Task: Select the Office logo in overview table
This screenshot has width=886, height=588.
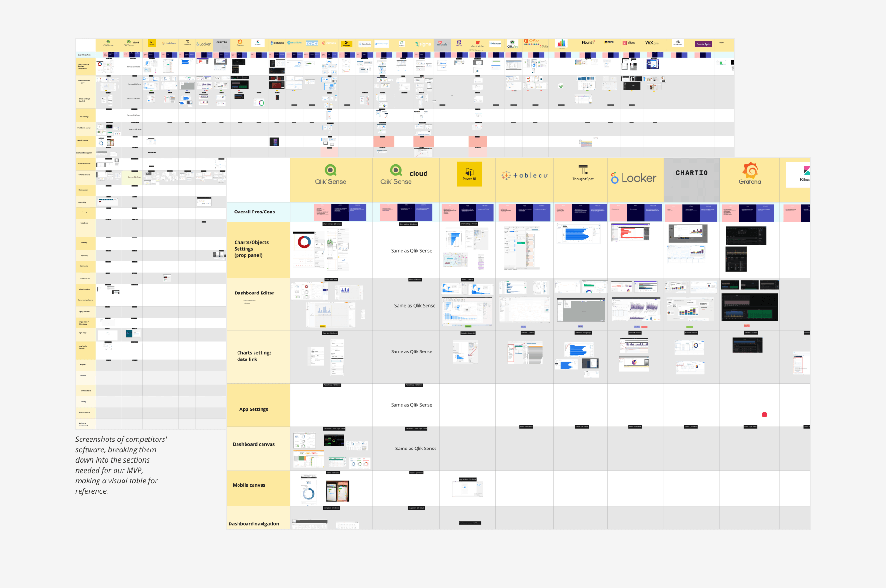Action: [532, 41]
